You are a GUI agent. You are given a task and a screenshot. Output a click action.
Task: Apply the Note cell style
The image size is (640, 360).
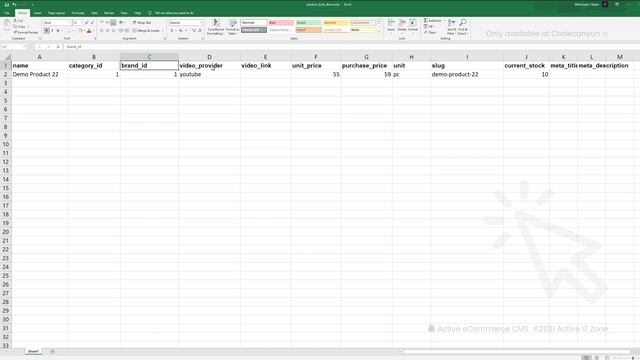363,30
